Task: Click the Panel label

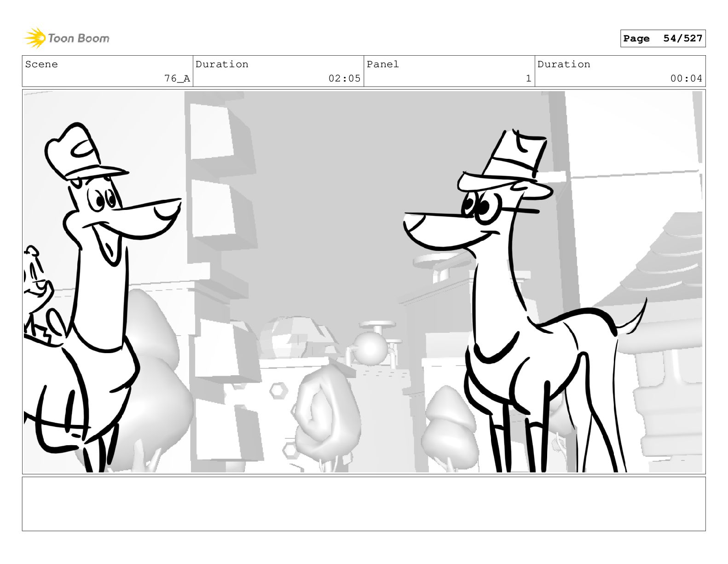Action: [x=382, y=64]
